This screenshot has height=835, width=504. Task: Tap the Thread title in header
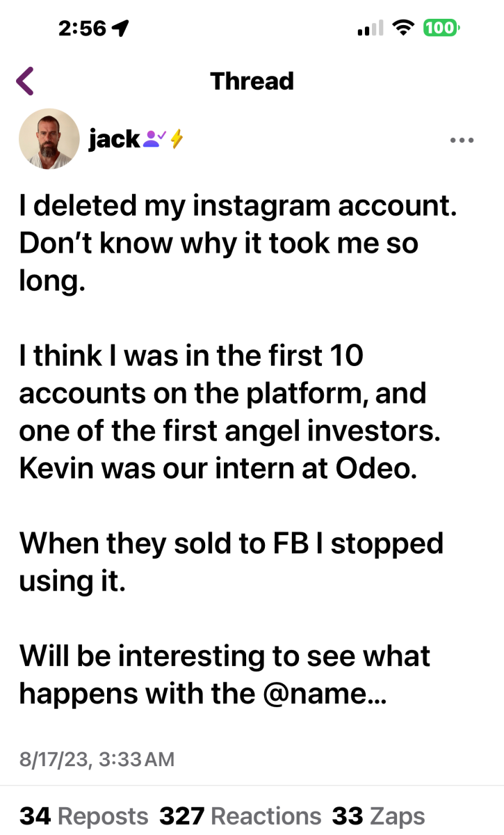point(252,81)
